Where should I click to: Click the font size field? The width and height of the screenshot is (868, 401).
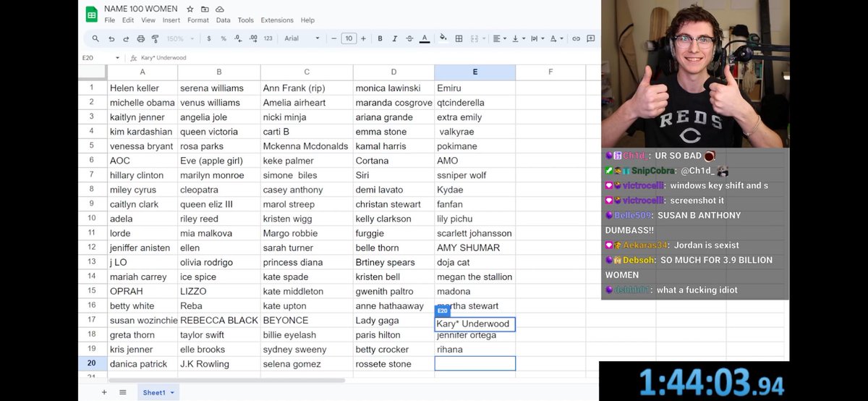point(349,38)
